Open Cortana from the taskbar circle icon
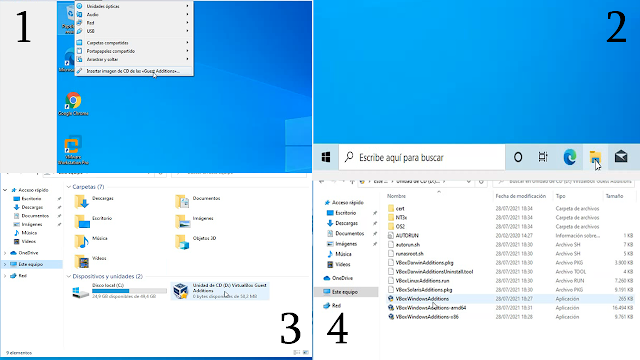Viewport: 640px width, 360px height. [518, 157]
